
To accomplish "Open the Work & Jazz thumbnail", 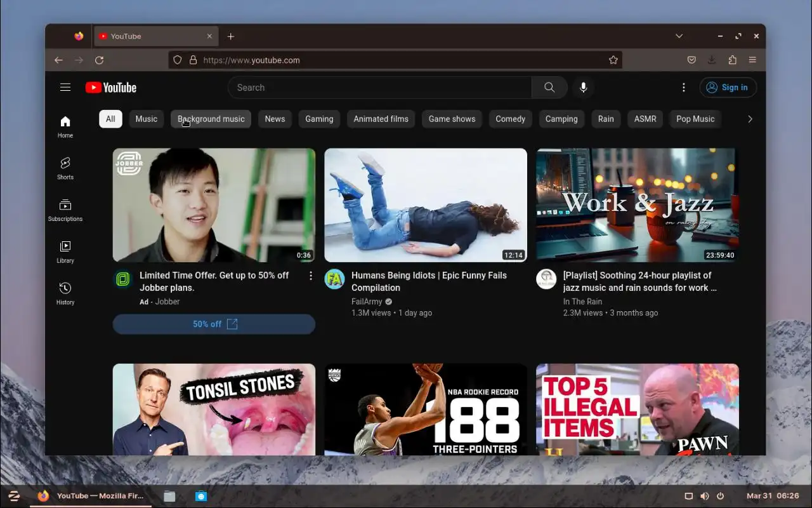I will point(638,205).
